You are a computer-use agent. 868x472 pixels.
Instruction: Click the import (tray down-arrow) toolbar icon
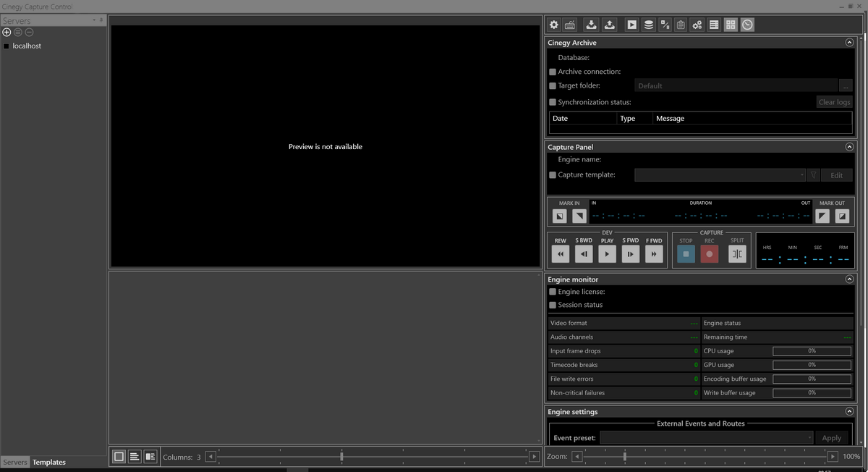tap(592, 25)
